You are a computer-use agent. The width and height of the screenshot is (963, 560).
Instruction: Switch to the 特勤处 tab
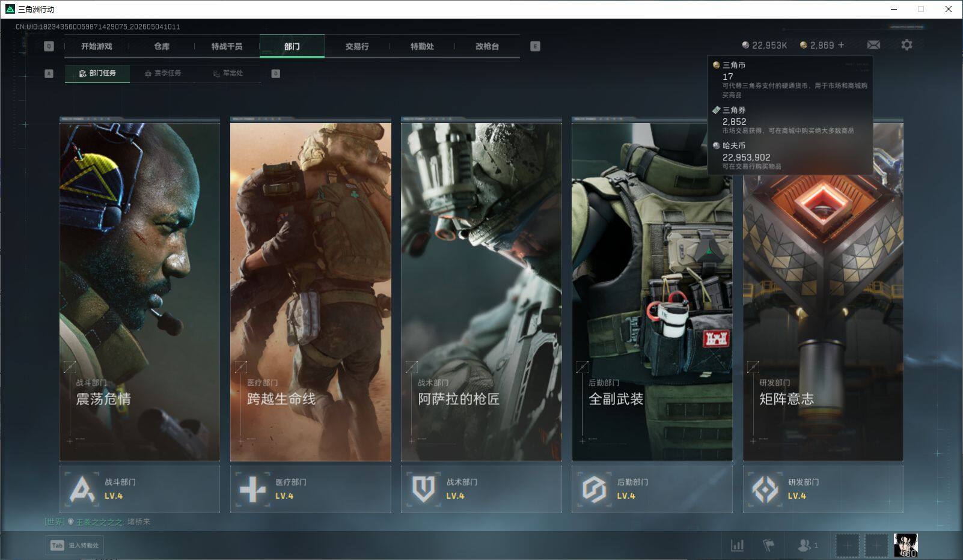tap(422, 46)
